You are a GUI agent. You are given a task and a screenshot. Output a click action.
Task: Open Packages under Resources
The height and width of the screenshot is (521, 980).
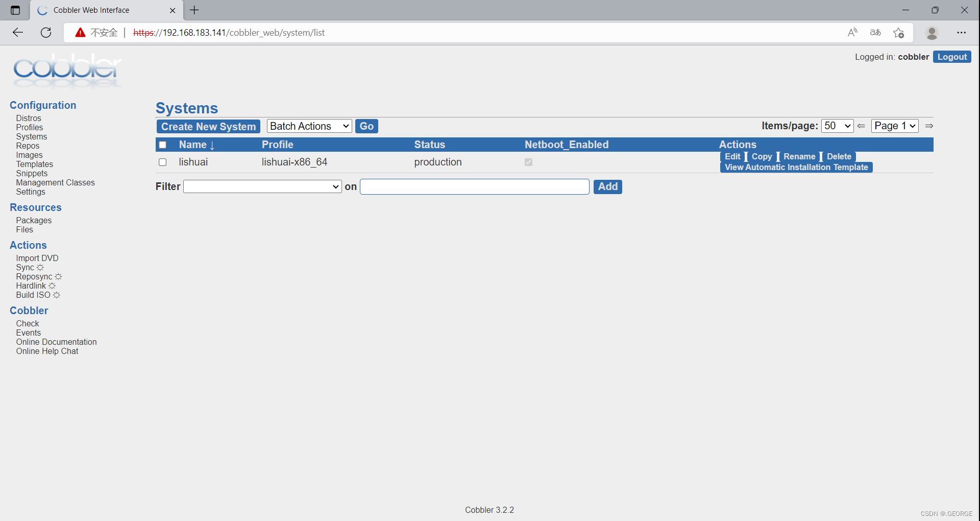coord(34,220)
